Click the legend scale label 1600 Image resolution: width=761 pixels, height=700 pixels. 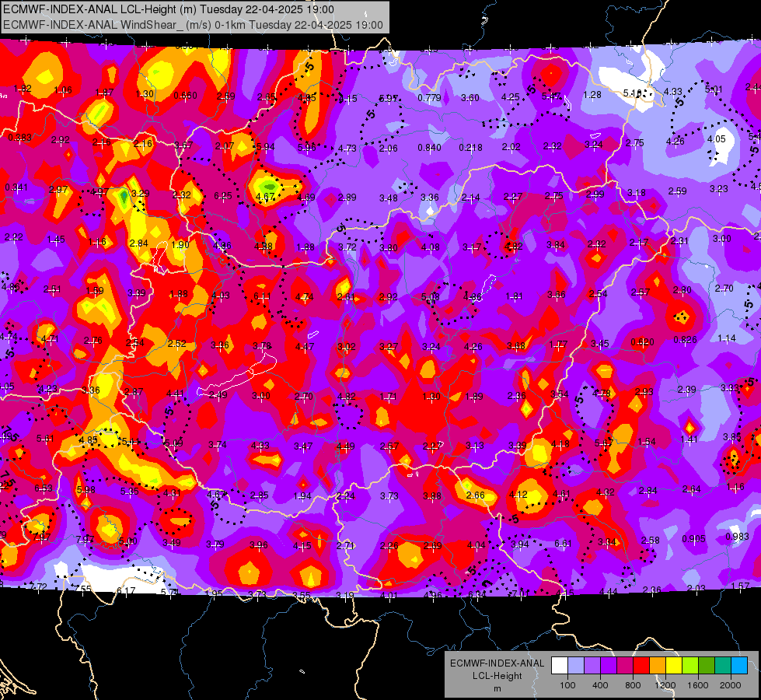[698, 685]
